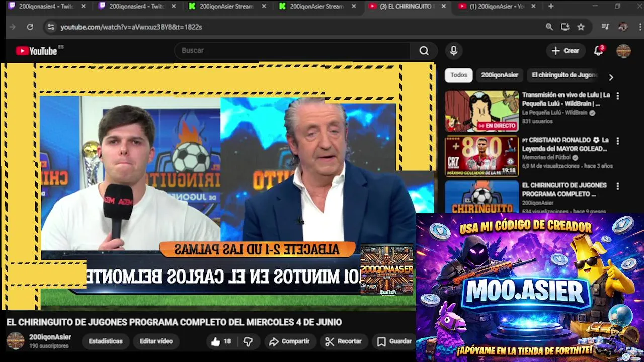
Task: Switch to first 200iqonasier4 Twitch tab
Action: click(45, 6)
